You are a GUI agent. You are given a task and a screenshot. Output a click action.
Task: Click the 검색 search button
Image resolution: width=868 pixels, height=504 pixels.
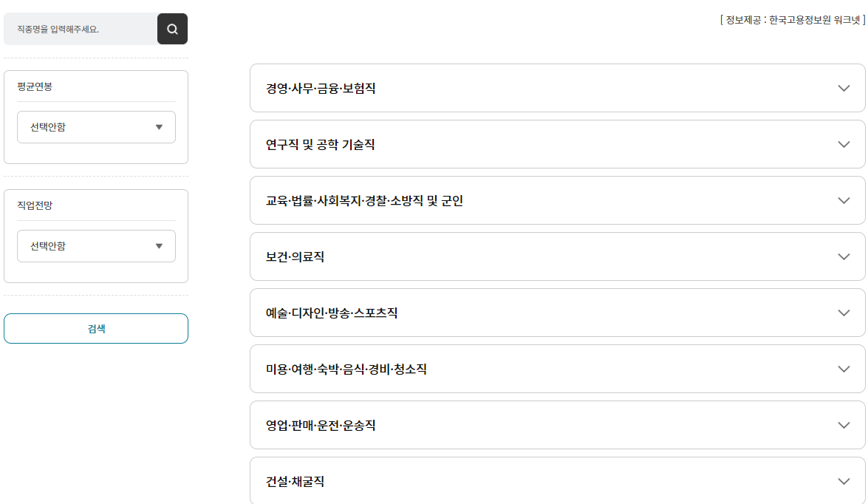pyautogui.click(x=96, y=328)
